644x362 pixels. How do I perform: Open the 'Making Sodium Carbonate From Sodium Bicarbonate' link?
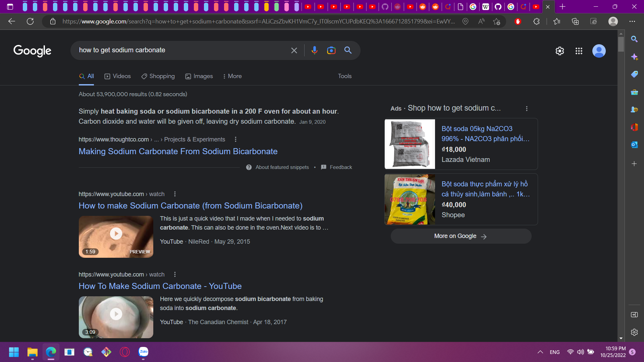point(178,151)
